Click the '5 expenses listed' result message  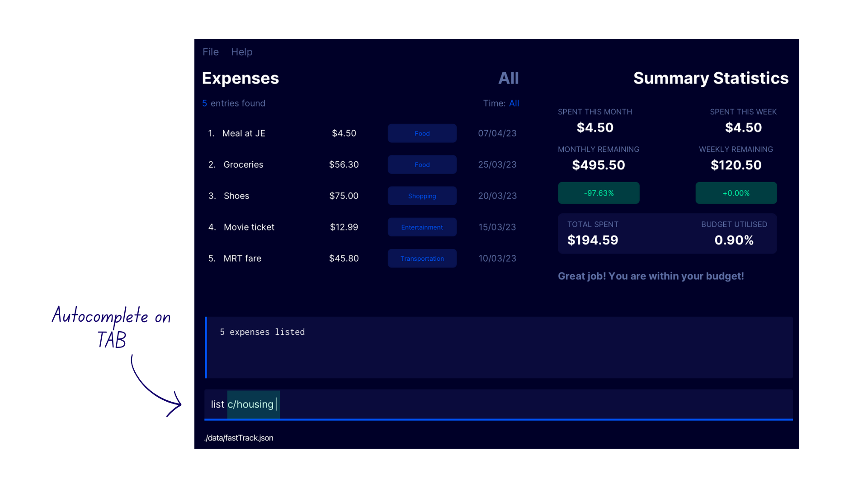tap(262, 332)
